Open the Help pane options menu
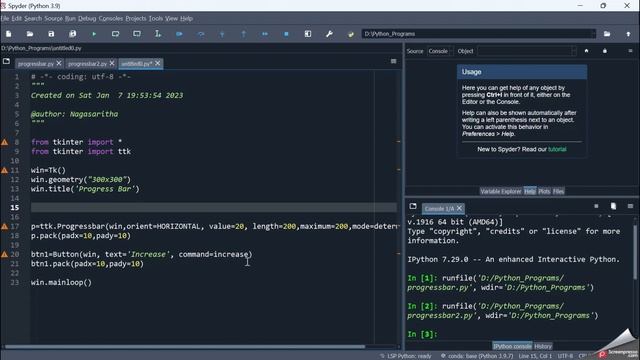This screenshot has height=360, width=640. pyautogui.click(x=630, y=51)
